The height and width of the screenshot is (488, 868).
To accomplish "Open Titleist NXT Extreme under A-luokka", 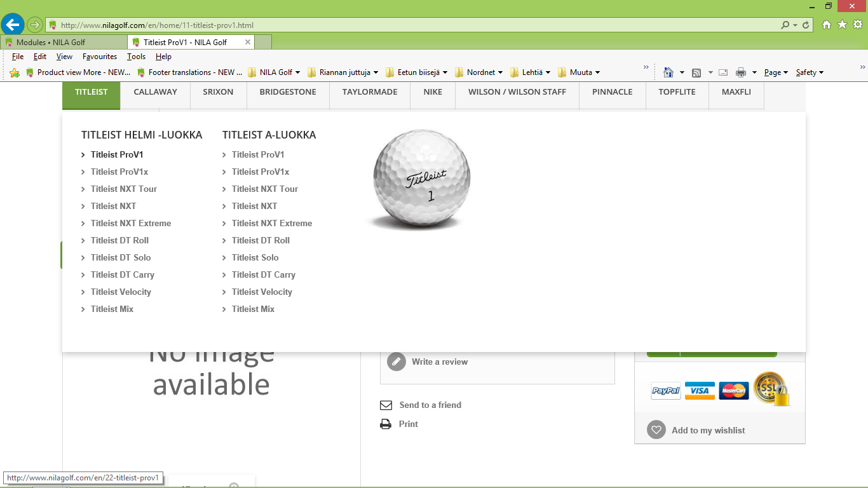I will (272, 223).
